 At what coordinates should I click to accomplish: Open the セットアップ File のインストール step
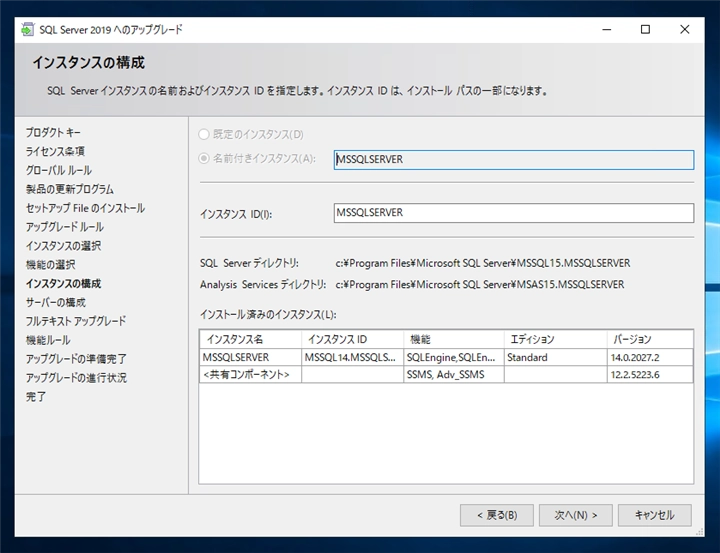pyautogui.click(x=85, y=208)
